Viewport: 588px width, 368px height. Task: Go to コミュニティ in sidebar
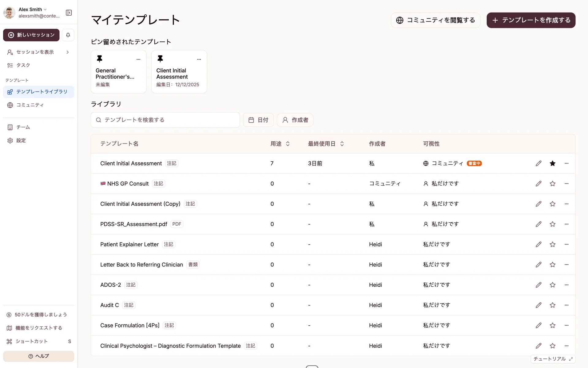coord(30,105)
